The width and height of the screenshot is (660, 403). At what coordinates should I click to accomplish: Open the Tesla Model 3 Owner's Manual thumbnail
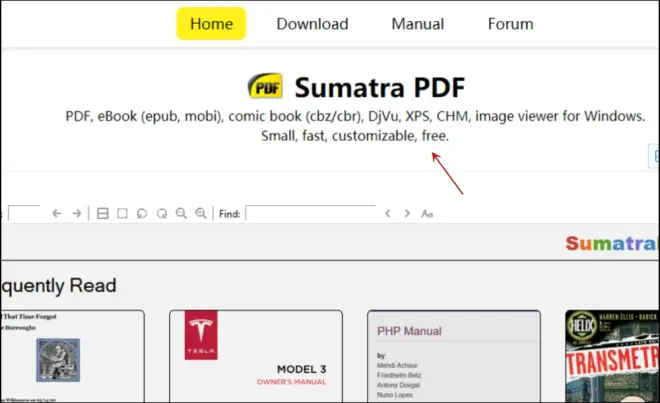click(256, 356)
